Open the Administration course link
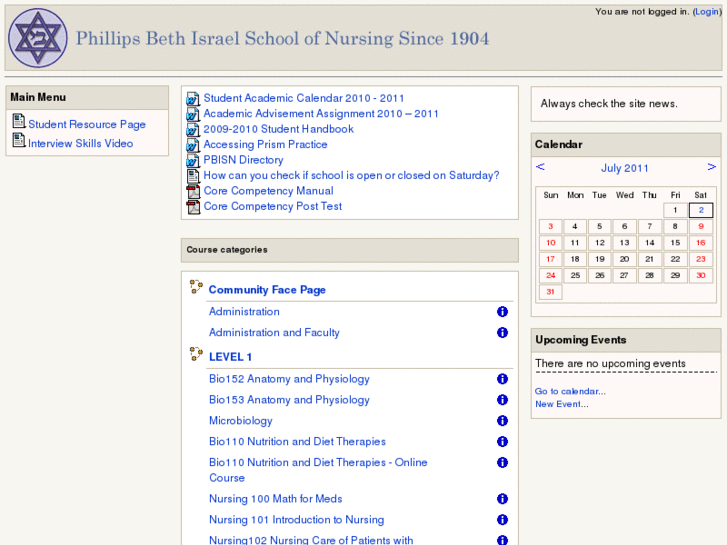The image size is (727, 545). (244, 312)
